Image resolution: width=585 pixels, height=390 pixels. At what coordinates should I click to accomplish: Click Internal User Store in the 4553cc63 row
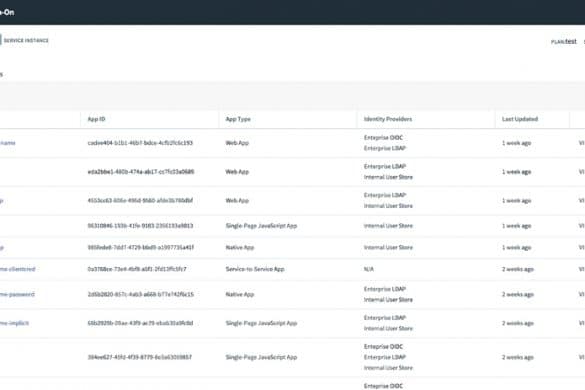coord(388,206)
